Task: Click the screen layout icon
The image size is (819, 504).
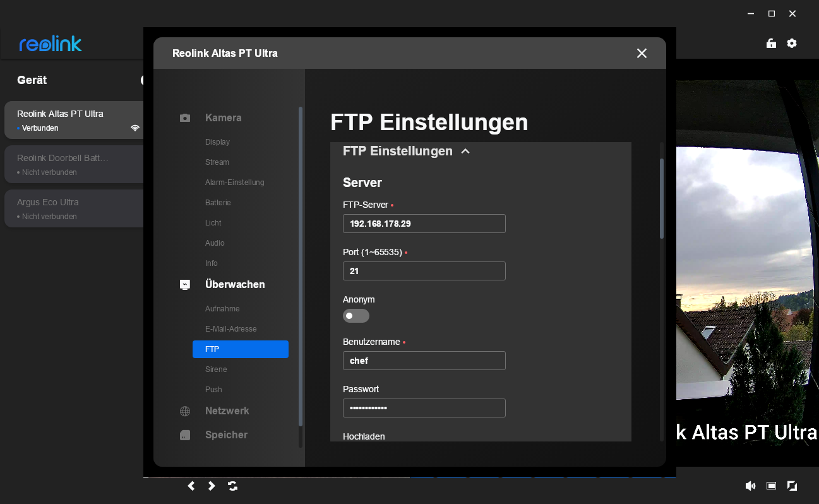Action: click(771, 486)
